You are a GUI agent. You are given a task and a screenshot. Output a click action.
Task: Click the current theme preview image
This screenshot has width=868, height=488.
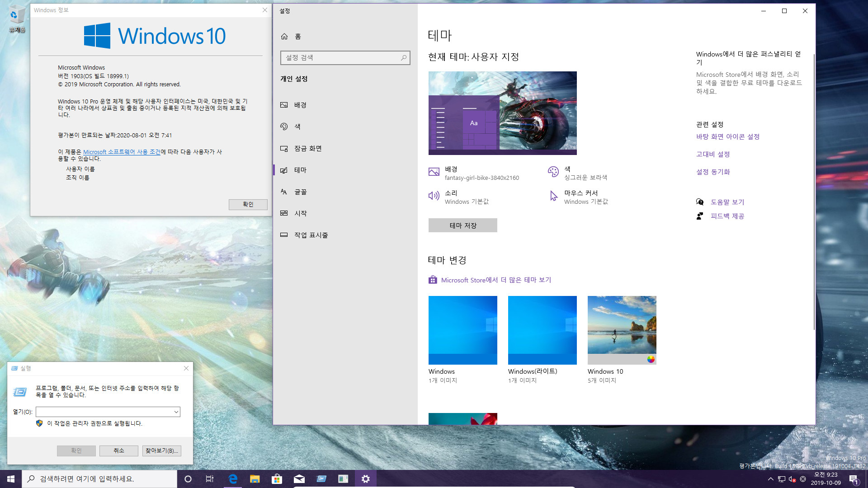pos(503,113)
